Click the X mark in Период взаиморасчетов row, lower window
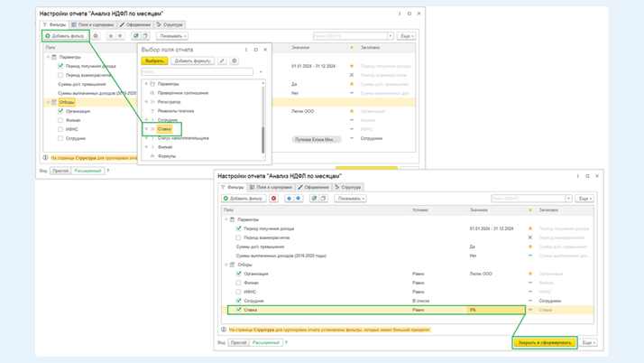The image size is (644, 363). click(530, 237)
